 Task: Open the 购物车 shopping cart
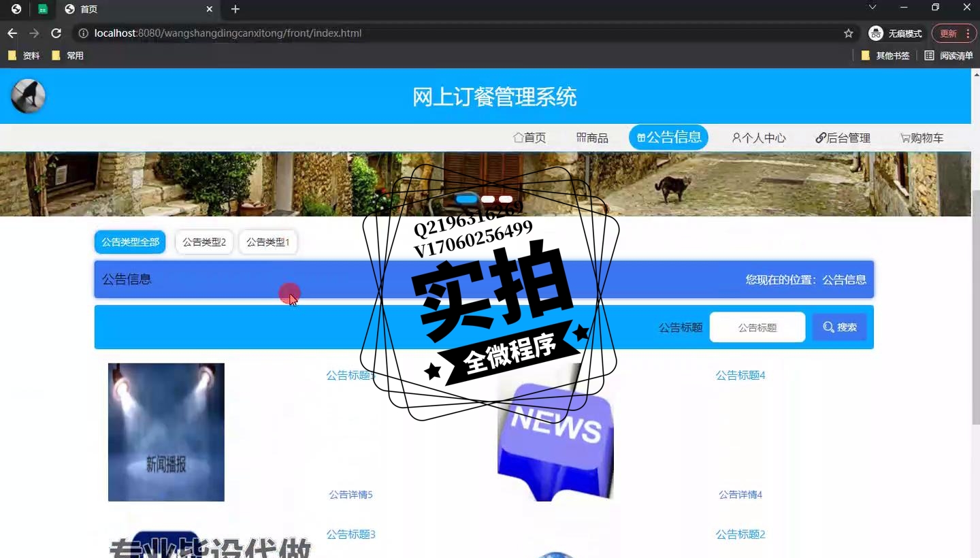coord(922,138)
